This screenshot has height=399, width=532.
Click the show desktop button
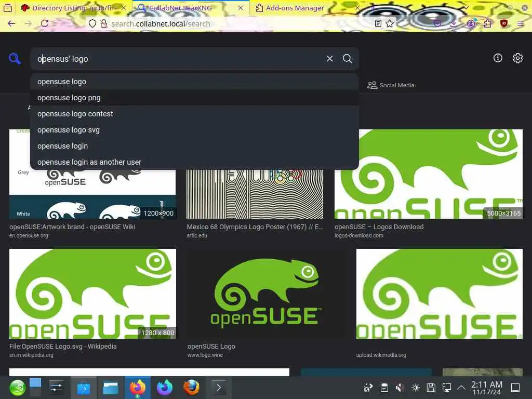pos(515,388)
